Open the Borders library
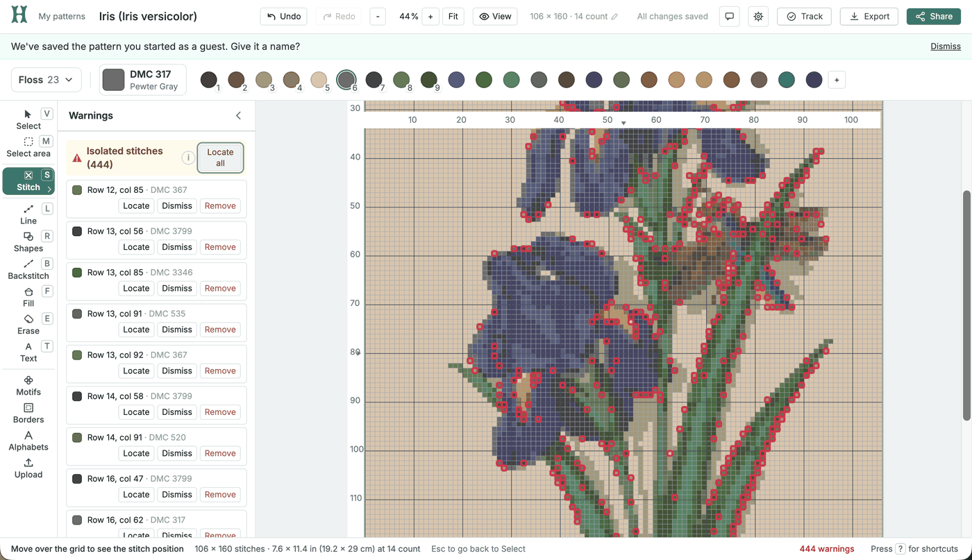This screenshot has width=972, height=560. 28,414
